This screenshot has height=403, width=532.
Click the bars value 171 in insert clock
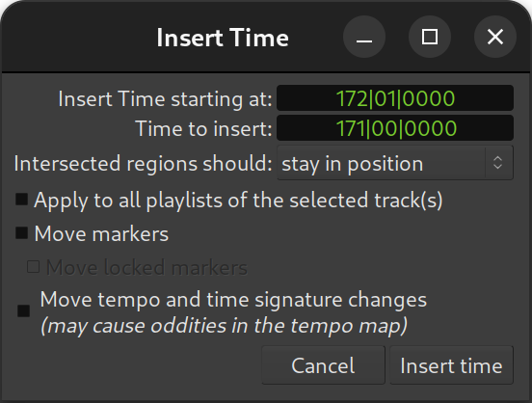pos(352,128)
